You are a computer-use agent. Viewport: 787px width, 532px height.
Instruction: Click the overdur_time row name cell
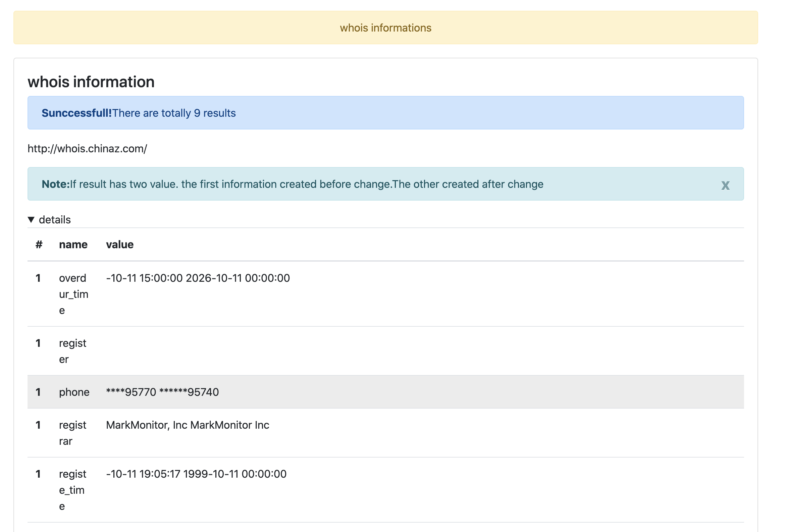tap(73, 294)
